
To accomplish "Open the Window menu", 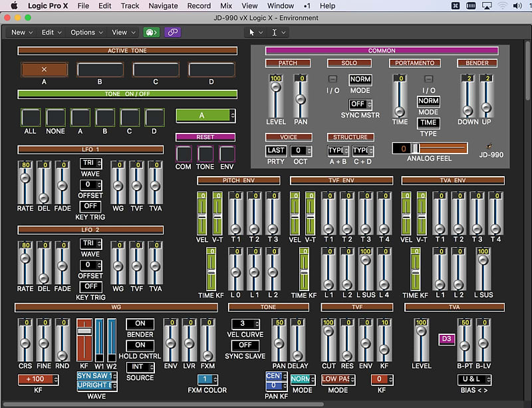I will (x=280, y=5).
